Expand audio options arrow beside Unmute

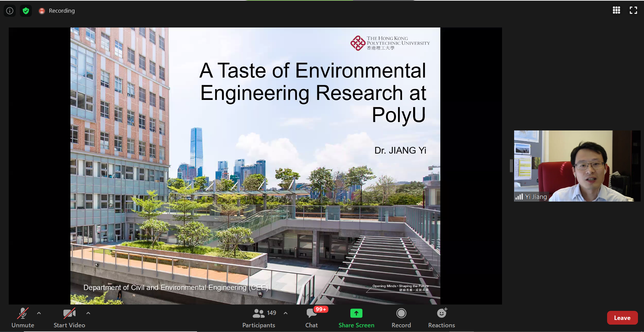tap(39, 313)
